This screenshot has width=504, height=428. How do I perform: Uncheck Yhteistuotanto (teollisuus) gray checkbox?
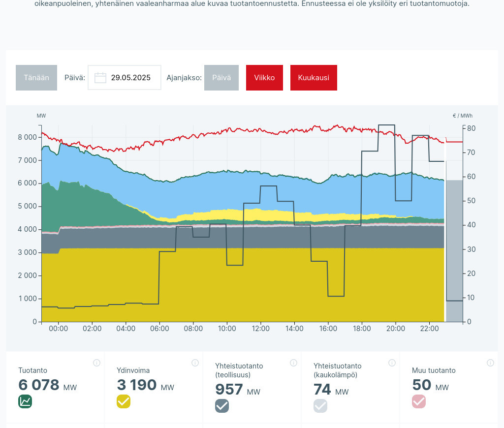222,406
